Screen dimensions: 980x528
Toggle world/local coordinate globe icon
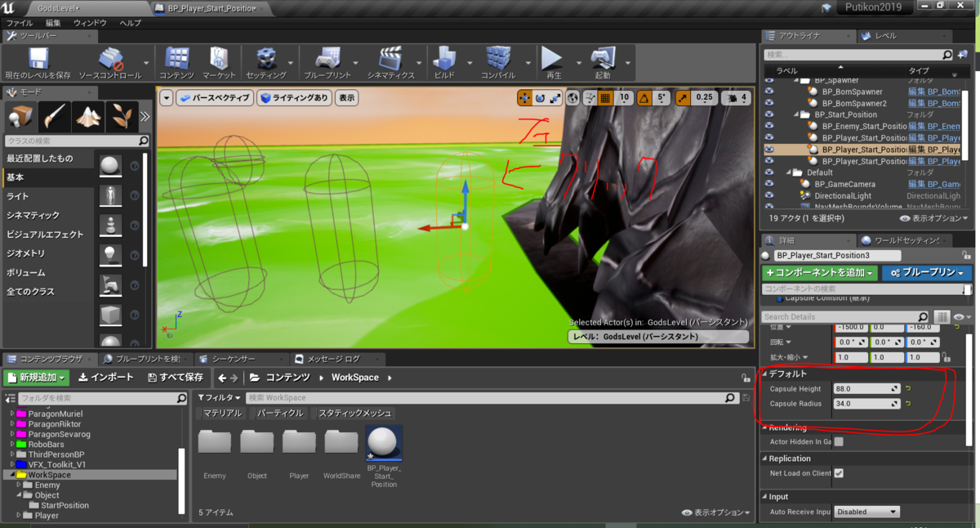pyautogui.click(x=572, y=98)
